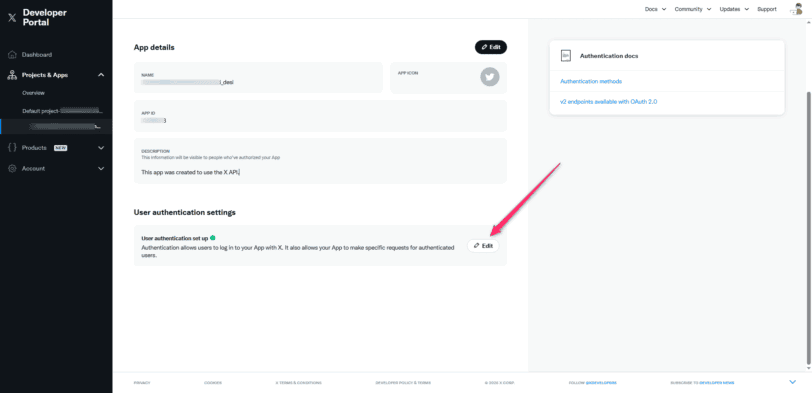Click the Account gear icon

click(x=12, y=168)
